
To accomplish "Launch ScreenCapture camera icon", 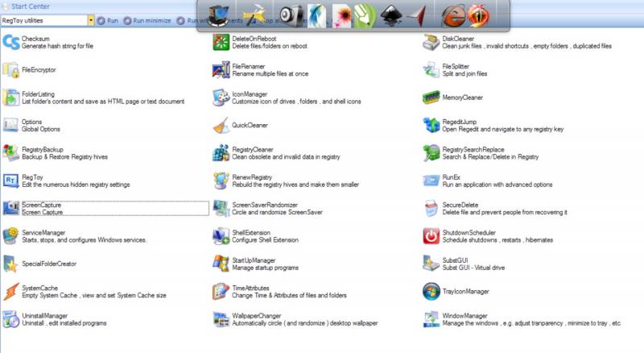I will pyautogui.click(x=11, y=208).
